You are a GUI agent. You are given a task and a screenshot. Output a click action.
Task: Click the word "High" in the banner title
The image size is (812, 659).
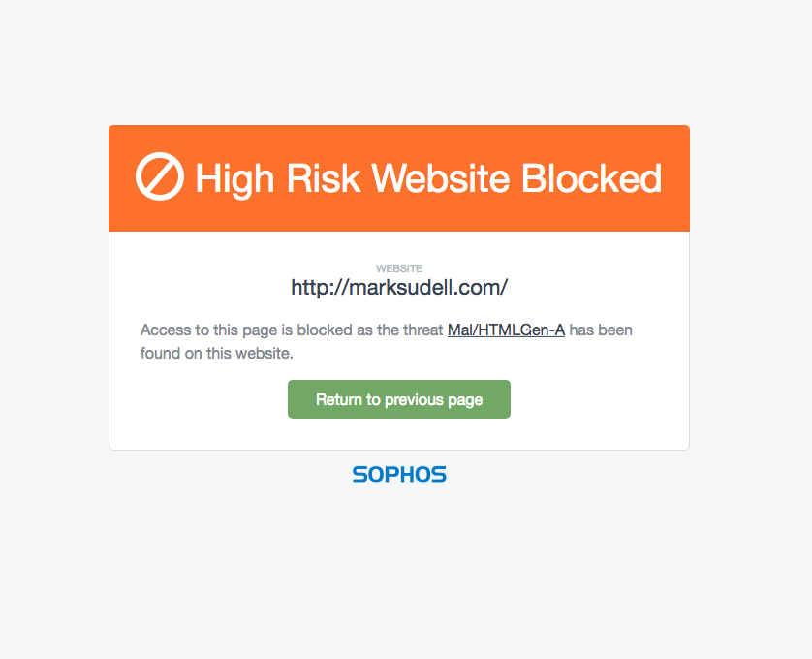234,180
